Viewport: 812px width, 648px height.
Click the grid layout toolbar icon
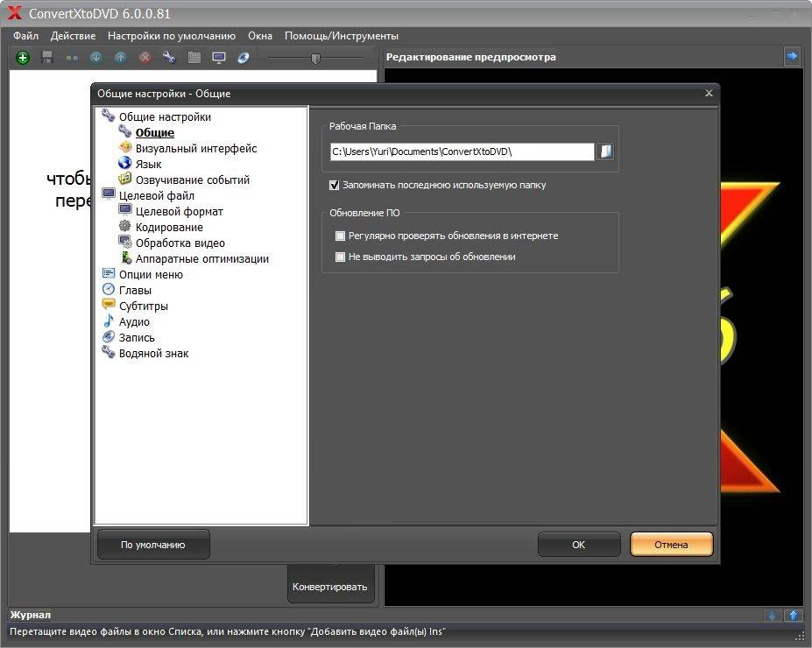194,58
